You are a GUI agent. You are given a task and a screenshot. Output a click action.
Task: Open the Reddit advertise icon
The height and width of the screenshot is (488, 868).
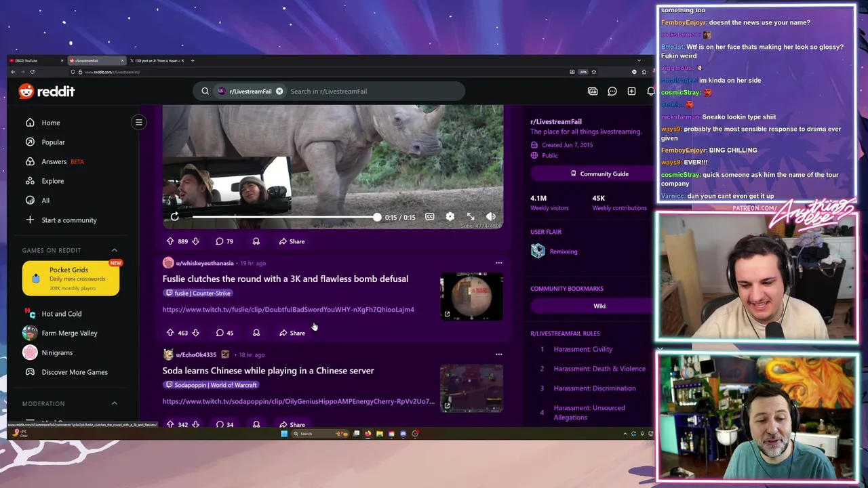(593, 91)
